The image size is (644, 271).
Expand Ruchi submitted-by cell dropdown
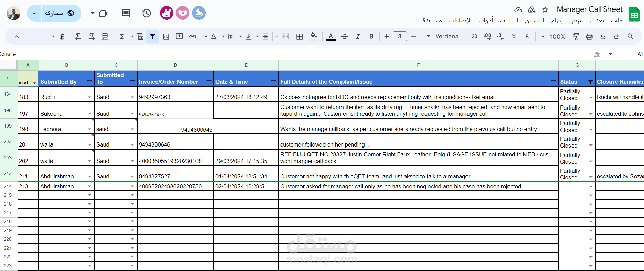(90, 97)
